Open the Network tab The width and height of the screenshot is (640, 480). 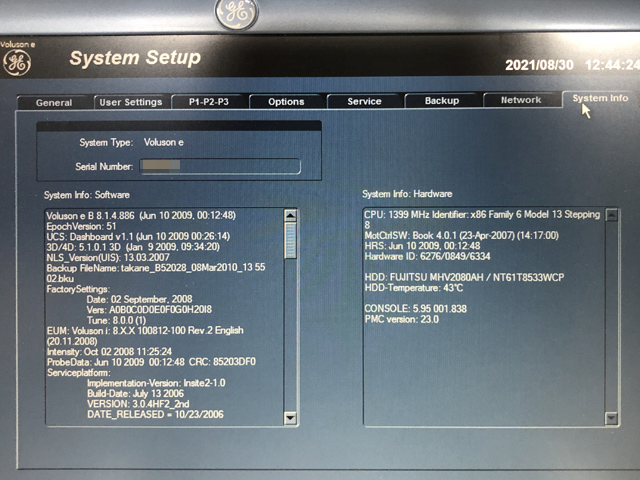(x=521, y=100)
